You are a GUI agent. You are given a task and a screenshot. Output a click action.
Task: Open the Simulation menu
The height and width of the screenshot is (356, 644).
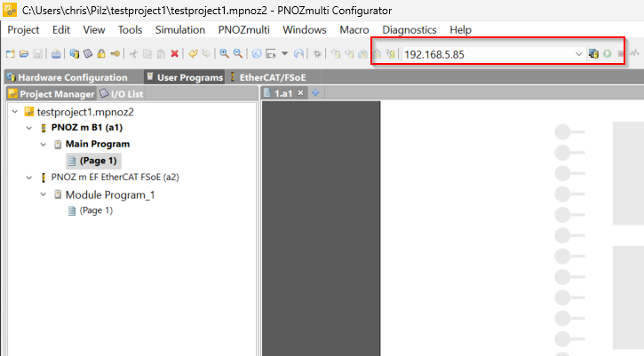point(180,30)
